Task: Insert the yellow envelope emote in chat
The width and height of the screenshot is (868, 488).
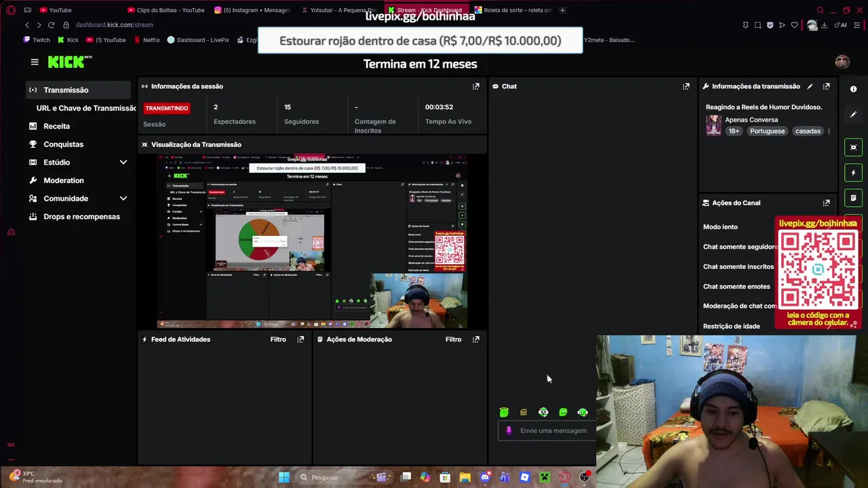Action: click(x=524, y=412)
